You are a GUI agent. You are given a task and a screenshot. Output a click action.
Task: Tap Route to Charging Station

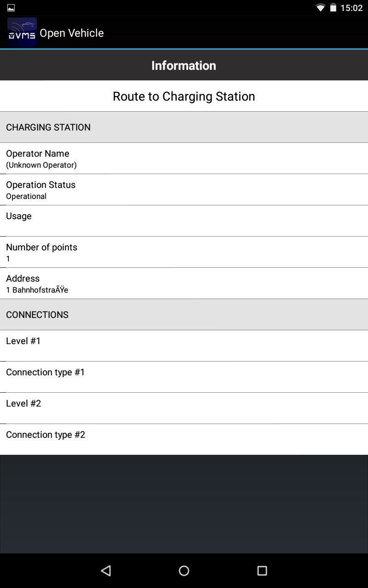click(184, 96)
